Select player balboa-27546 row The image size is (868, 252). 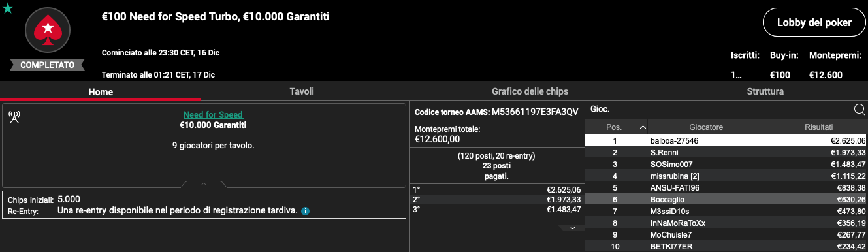click(726, 140)
